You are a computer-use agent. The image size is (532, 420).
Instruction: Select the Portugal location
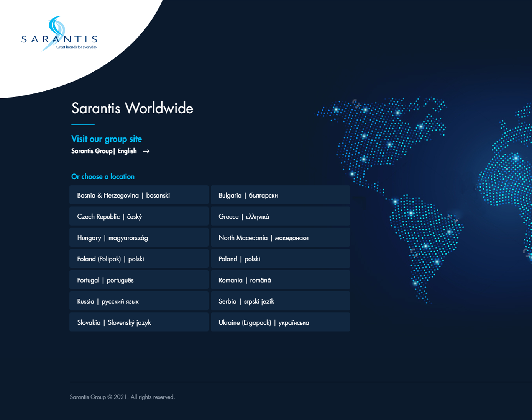tap(139, 279)
